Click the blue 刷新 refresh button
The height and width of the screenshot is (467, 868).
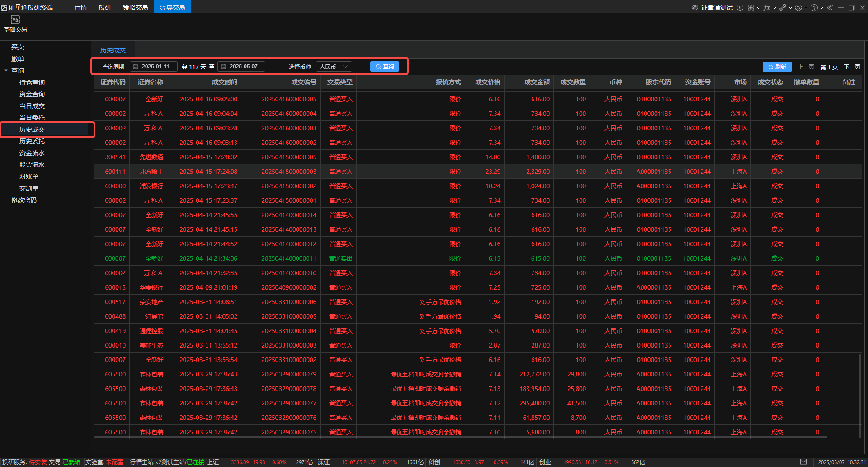click(x=777, y=67)
